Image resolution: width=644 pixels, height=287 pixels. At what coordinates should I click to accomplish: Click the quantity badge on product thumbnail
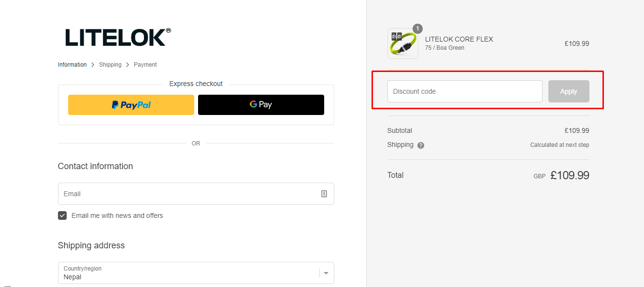(417, 29)
